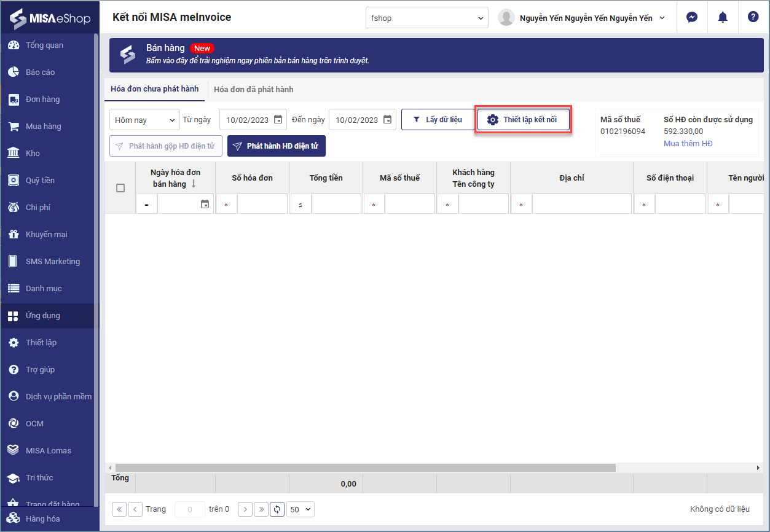
Task: Go to last page arrow button
Action: (261, 509)
